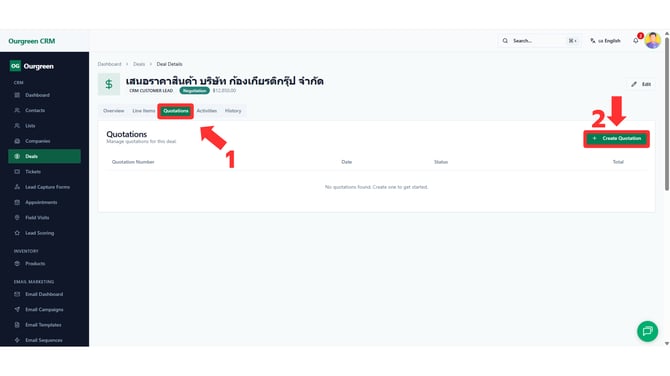Click the Field Visits pin icon
This screenshot has height=376, width=670.
coord(17,217)
